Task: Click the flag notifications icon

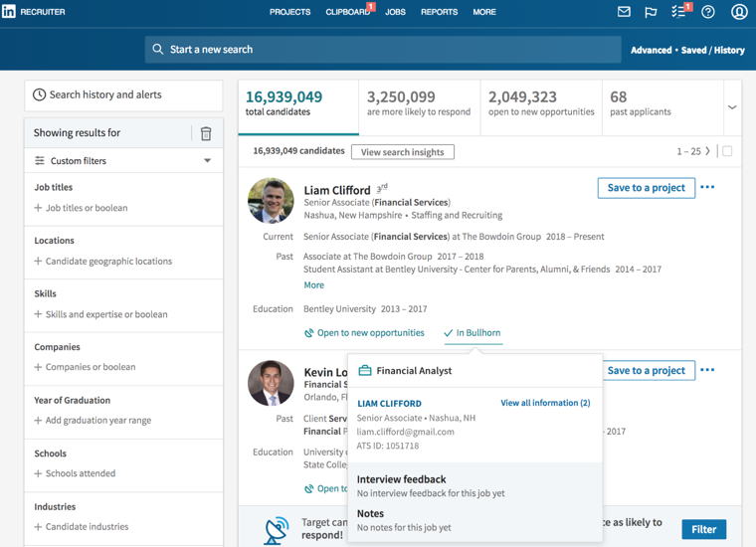Action: point(651,12)
